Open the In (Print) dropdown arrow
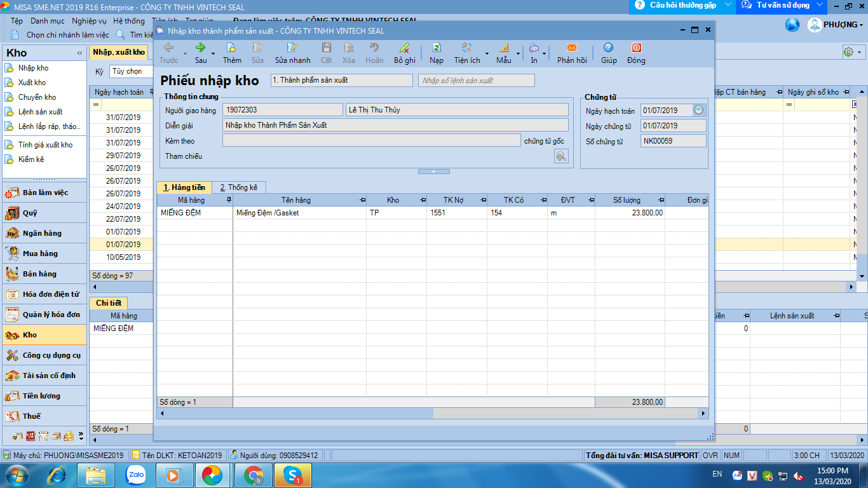Image resolution: width=868 pixels, height=488 pixels. point(546,53)
